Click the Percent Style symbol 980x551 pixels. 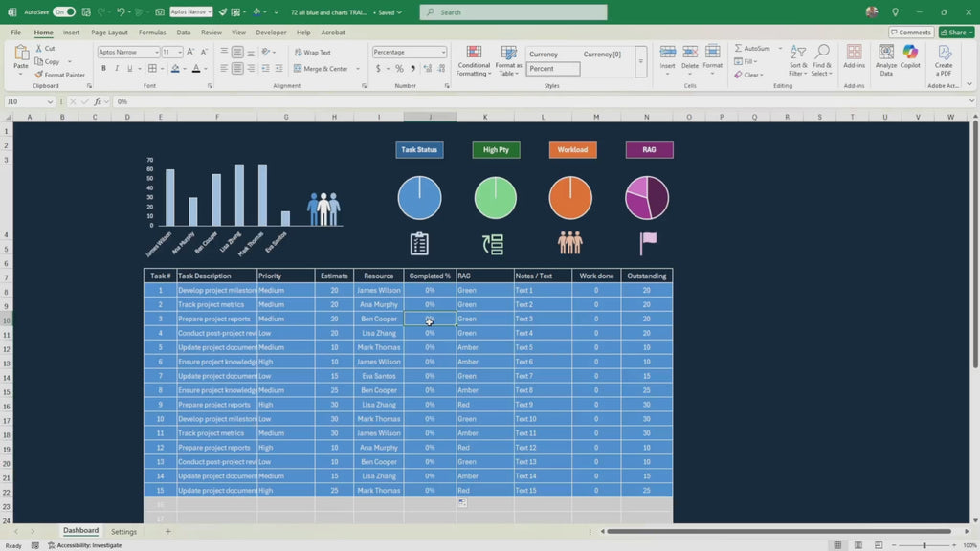[x=399, y=69]
